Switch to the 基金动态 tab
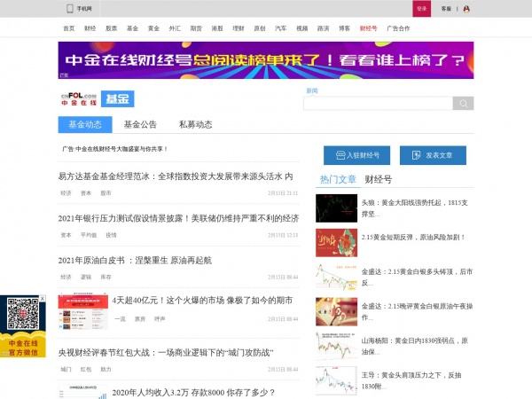The image size is (532, 399). pyautogui.click(x=85, y=124)
